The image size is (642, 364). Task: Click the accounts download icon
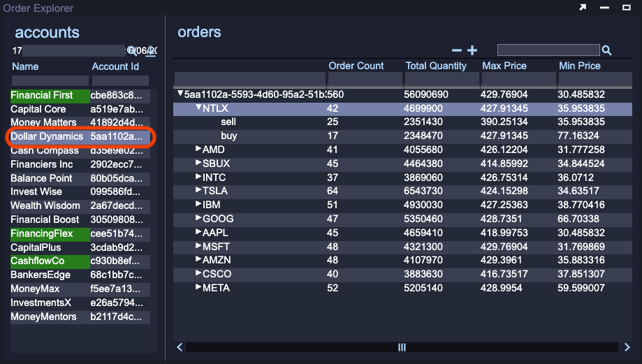[149, 50]
